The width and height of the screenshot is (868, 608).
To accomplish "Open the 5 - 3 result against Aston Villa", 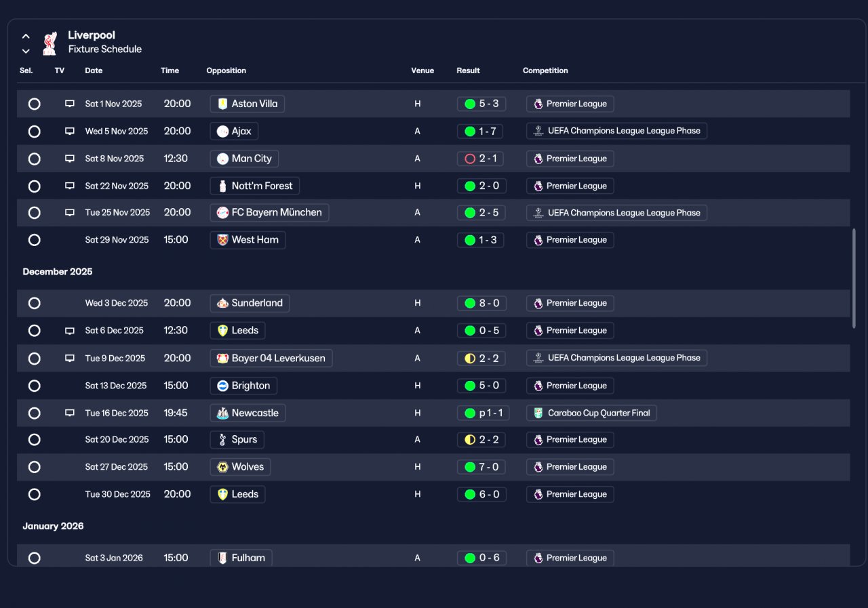I will pyautogui.click(x=481, y=104).
